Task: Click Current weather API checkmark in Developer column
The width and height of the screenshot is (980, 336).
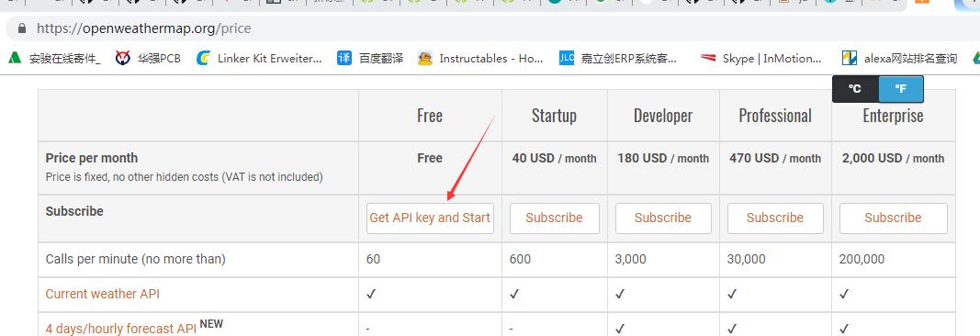Action: (x=620, y=294)
